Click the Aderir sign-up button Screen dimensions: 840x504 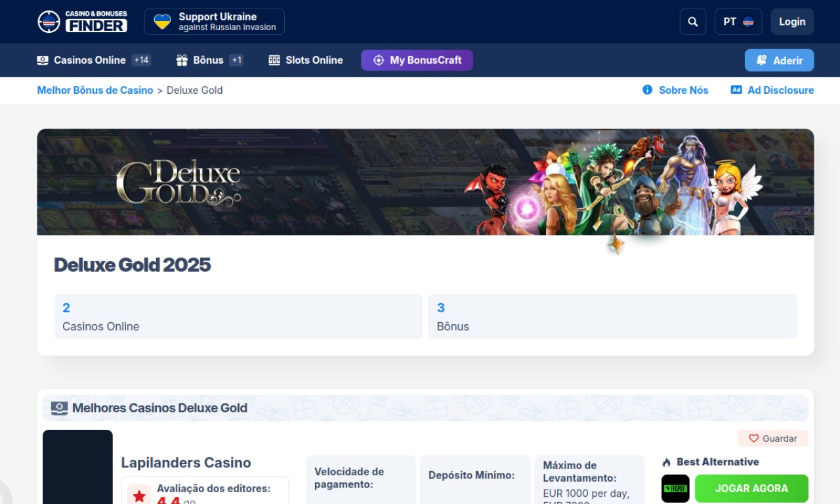pos(779,60)
